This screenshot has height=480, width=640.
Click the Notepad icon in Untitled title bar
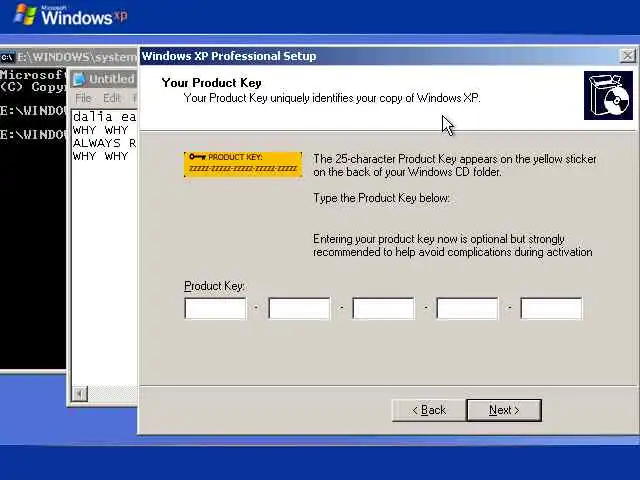point(79,79)
